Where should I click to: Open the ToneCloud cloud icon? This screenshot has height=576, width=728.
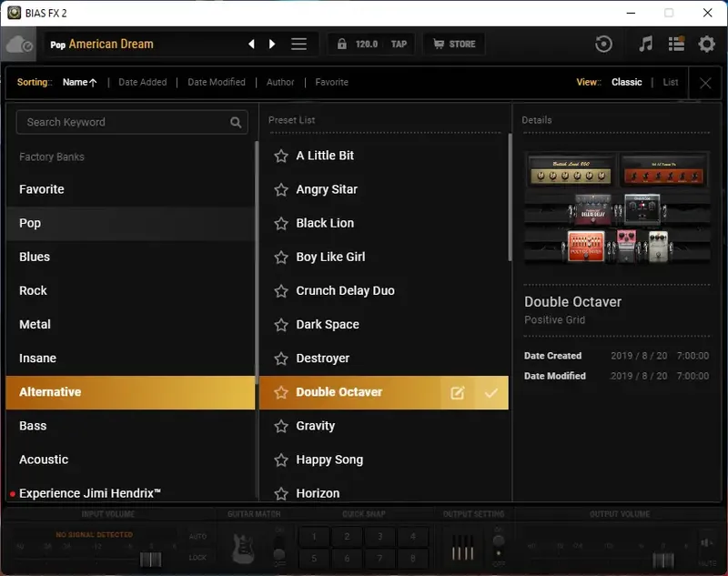(19, 45)
